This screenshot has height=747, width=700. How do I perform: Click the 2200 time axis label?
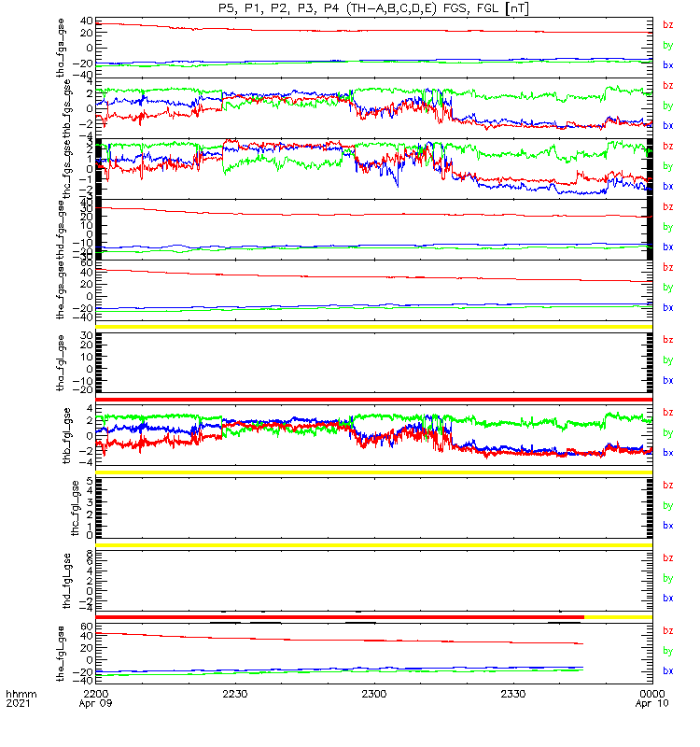point(96,694)
